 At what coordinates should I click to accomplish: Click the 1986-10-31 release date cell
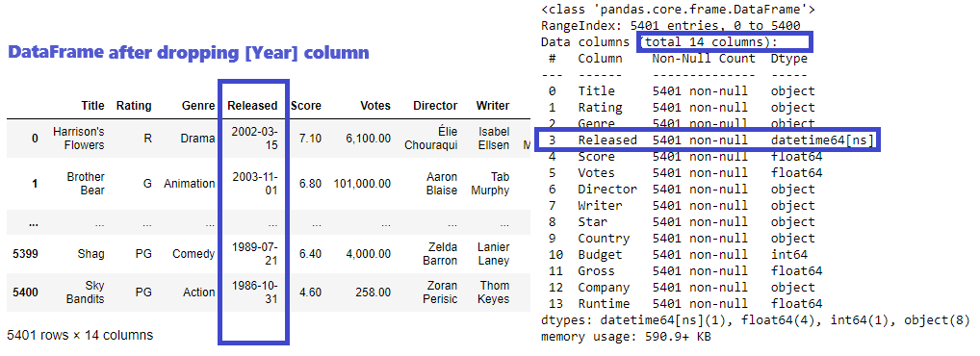254,292
